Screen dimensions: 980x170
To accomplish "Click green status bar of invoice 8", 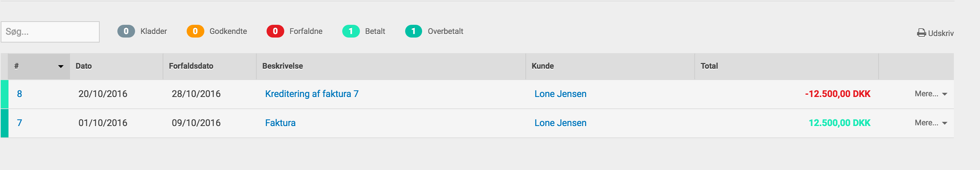I will click(x=5, y=94).
